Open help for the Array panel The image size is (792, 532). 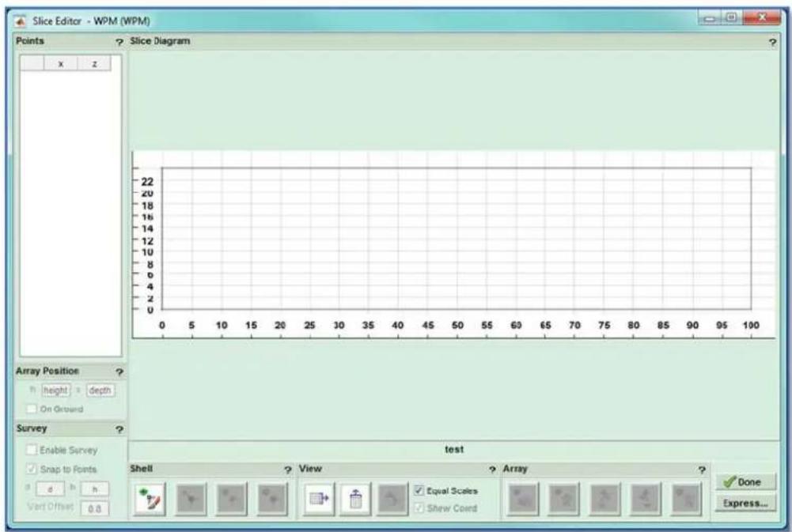point(702,470)
